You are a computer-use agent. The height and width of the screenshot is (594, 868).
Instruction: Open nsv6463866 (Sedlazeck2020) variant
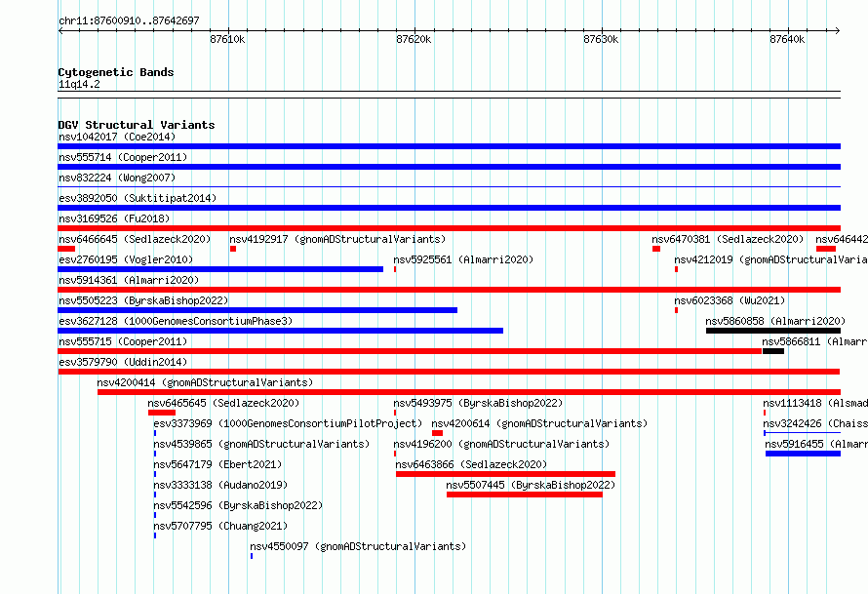pyautogui.click(x=471, y=464)
